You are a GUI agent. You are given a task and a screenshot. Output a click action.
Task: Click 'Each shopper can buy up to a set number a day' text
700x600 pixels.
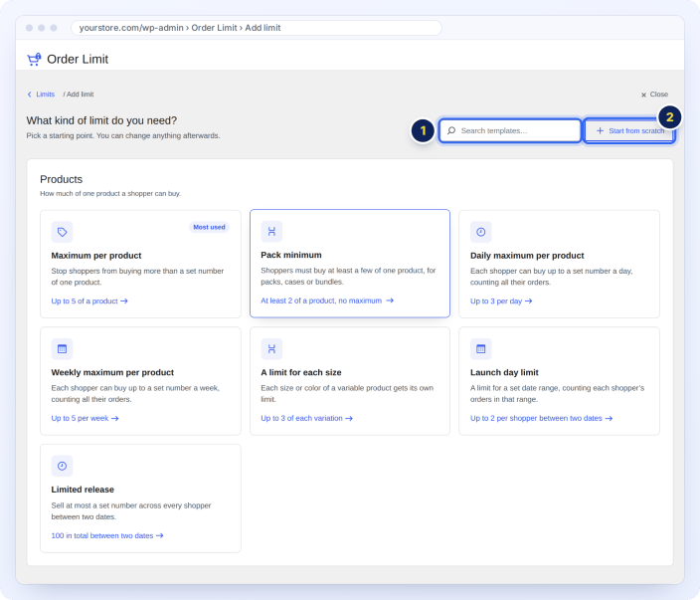(551, 277)
